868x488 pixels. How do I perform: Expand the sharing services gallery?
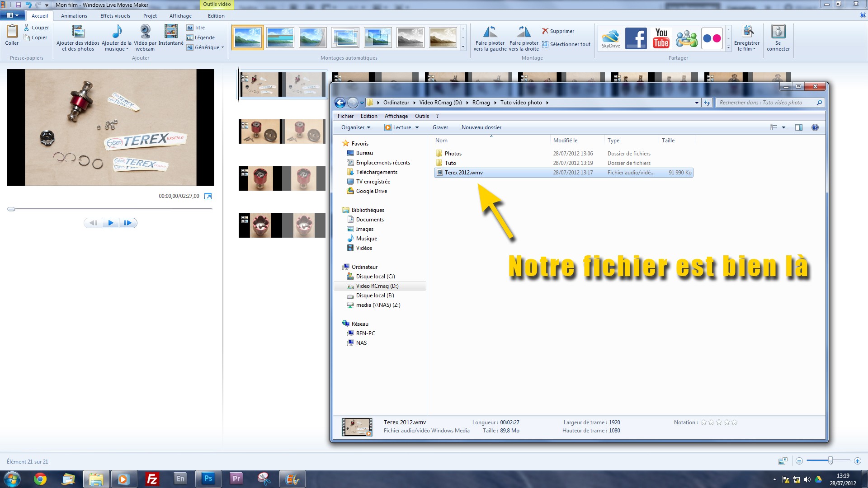[x=728, y=47]
